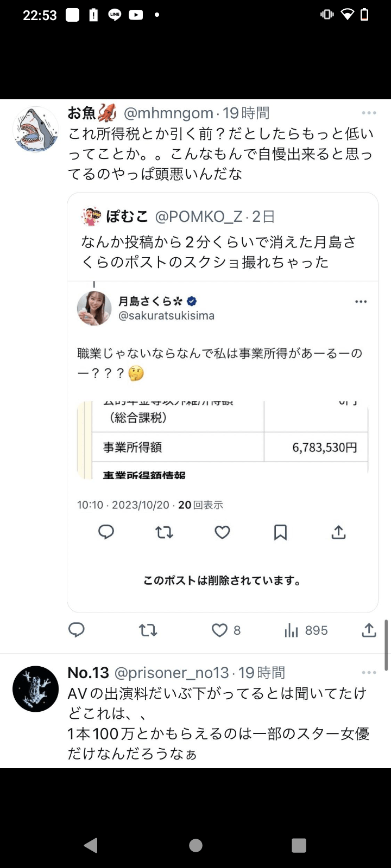Tap retweet icon in embedded screenshot

(164, 532)
